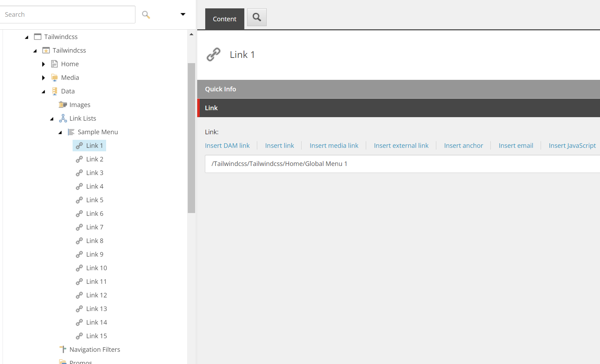Select the Sample Menu label

[98, 132]
